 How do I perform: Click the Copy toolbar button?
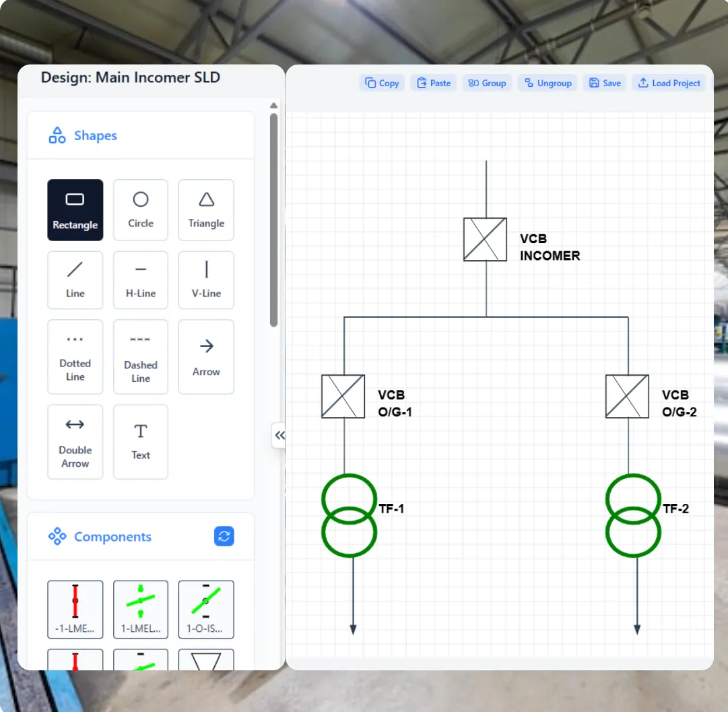[382, 83]
